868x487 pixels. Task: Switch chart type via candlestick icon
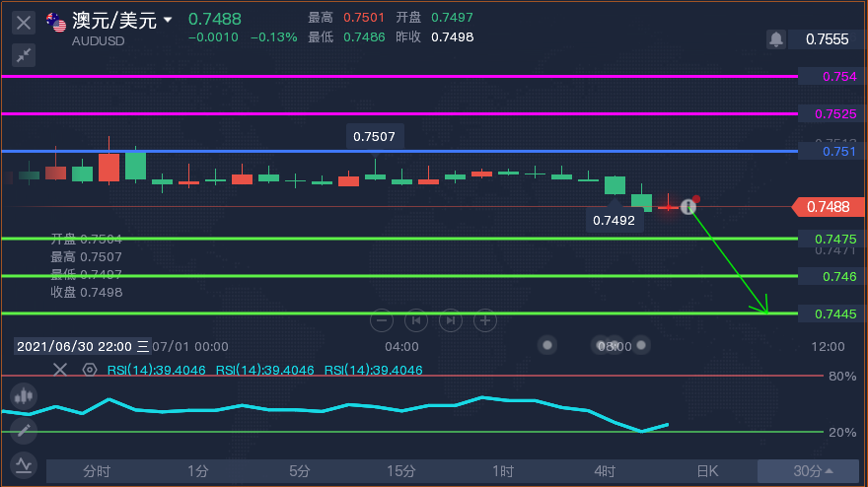coord(24,396)
